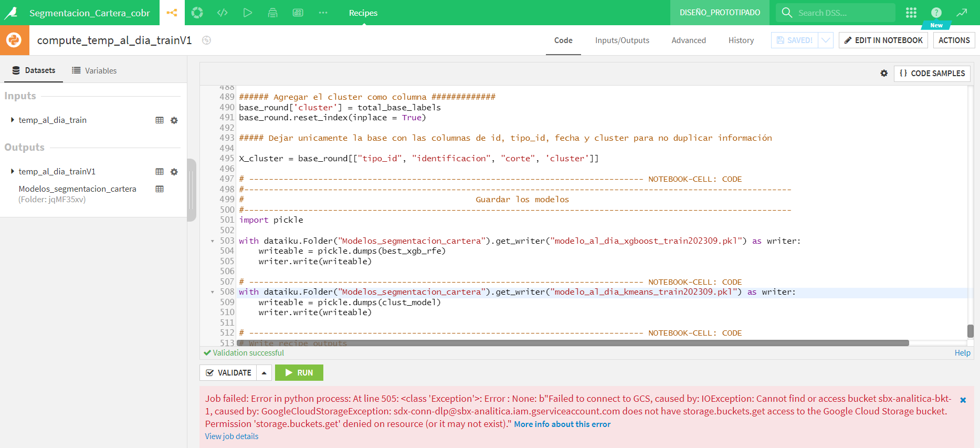Click Edit in Notebook button
Screen dimensions: 980x448
click(883, 40)
